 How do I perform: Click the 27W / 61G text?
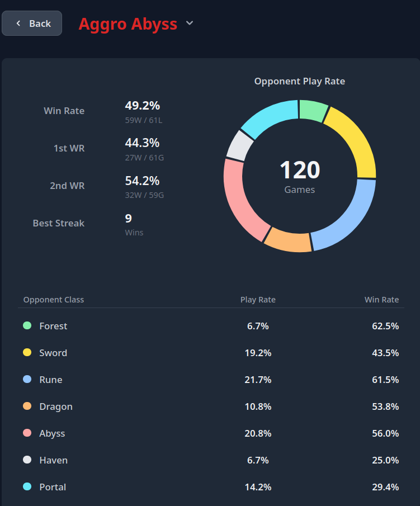tap(144, 158)
